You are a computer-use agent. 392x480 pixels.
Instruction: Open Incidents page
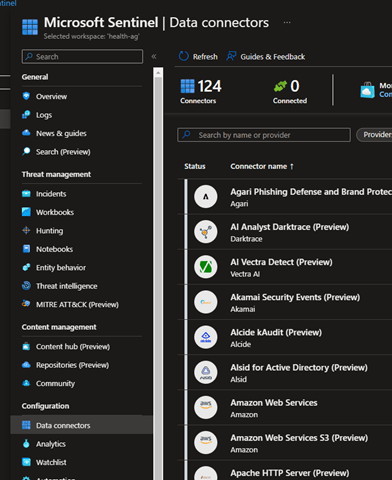[x=51, y=194]
